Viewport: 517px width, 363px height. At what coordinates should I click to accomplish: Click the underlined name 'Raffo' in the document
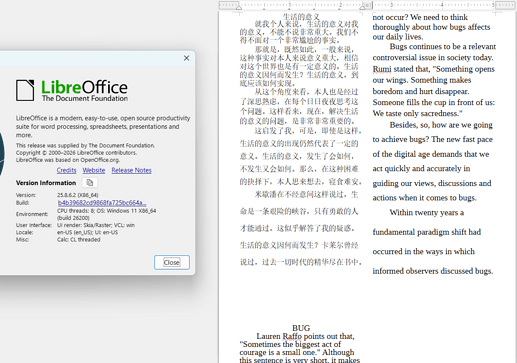click(x=292, y=336)
